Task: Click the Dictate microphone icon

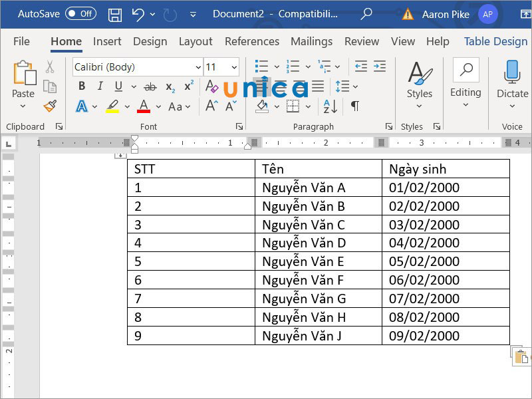Action: tap(512, 72)
